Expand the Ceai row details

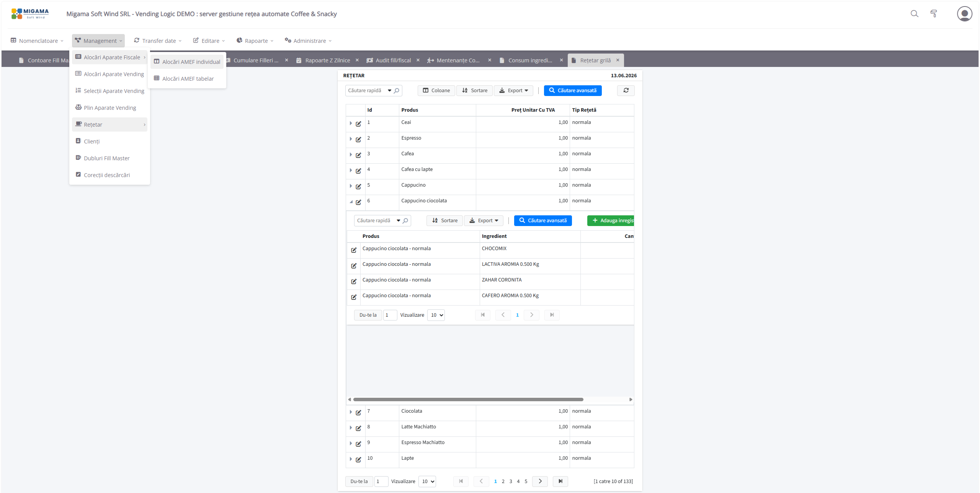(x=351, y=123)
